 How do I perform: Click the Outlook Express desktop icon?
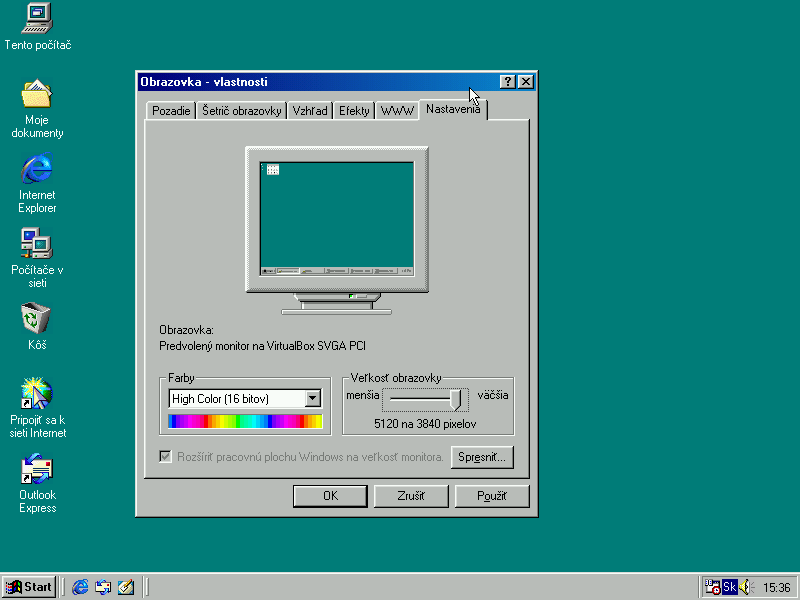point(37,469)
